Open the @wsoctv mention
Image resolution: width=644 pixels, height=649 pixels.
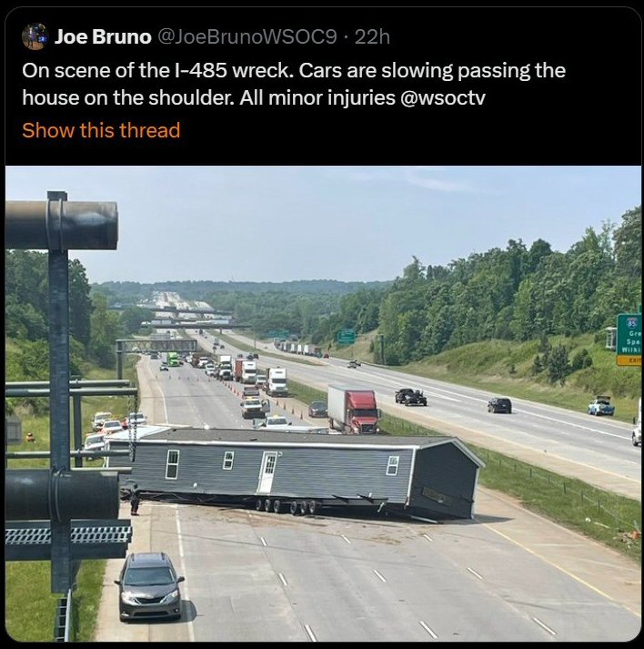(x=443, y=98)
